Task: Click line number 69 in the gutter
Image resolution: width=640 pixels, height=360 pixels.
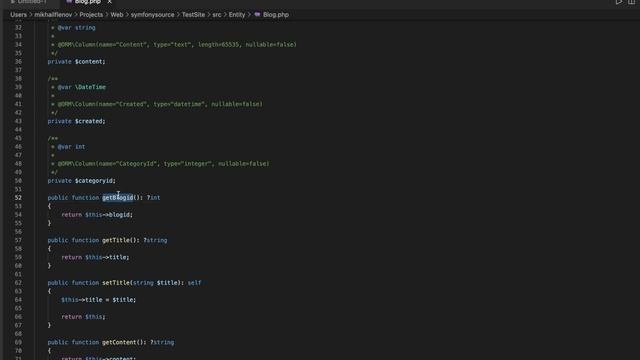Action: point(18,342)
